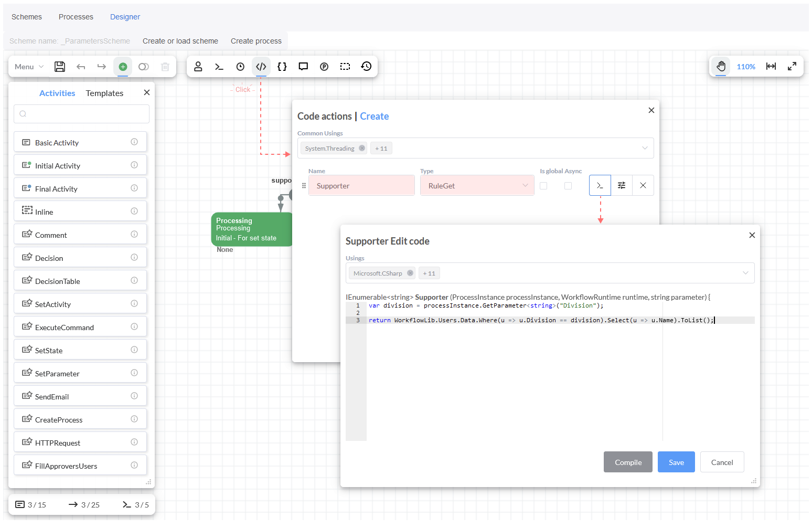The image size is (812, 528).
Task: Select the SetParameter activity item
Action: point(80,373)
